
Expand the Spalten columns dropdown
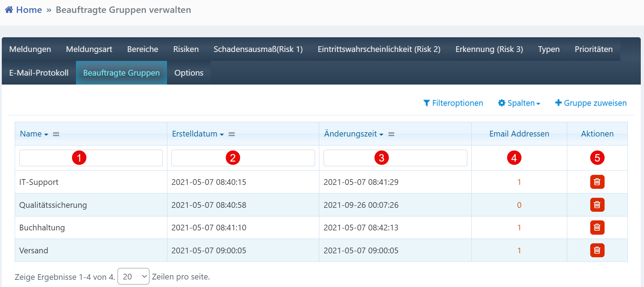point(519,103)
